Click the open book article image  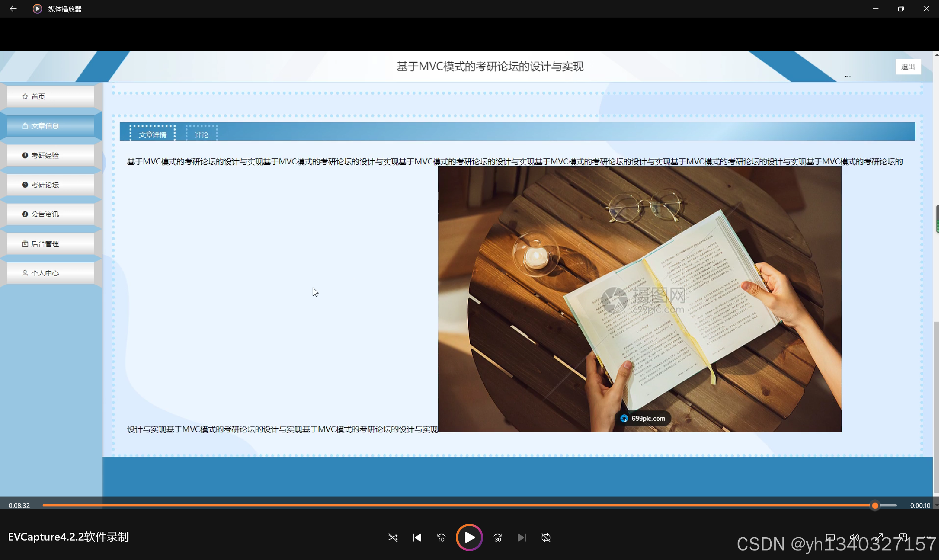coord(639,299)
